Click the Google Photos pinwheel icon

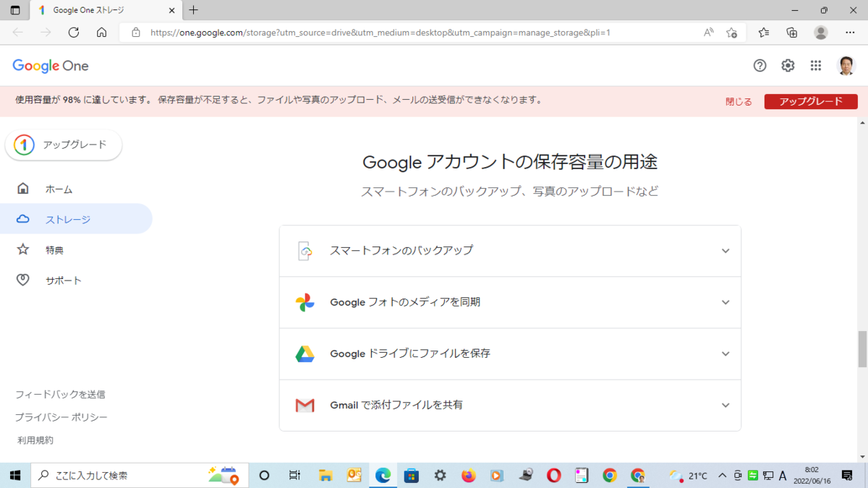click(x=305, y=302)
